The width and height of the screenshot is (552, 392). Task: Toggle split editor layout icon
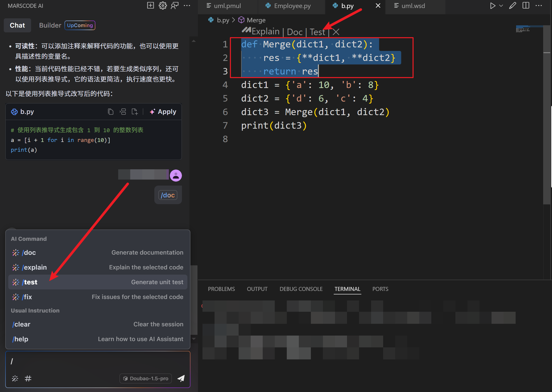pos(526,6)
